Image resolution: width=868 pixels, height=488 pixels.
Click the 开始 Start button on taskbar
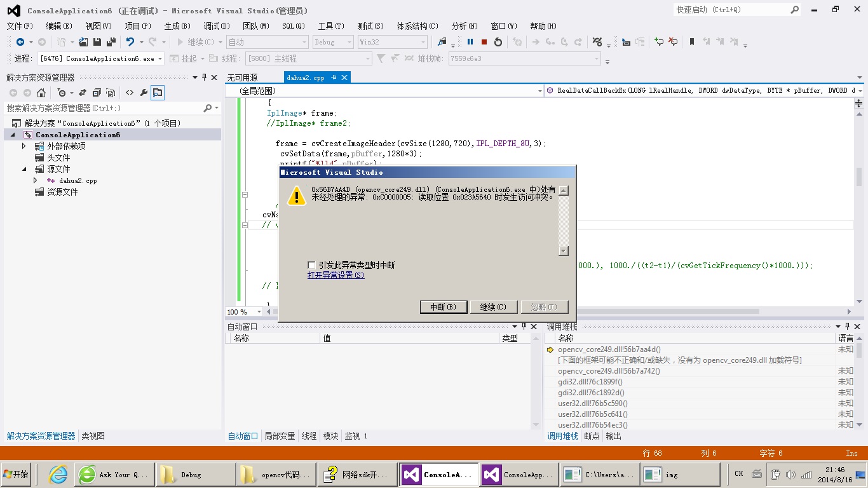point(17,474)
